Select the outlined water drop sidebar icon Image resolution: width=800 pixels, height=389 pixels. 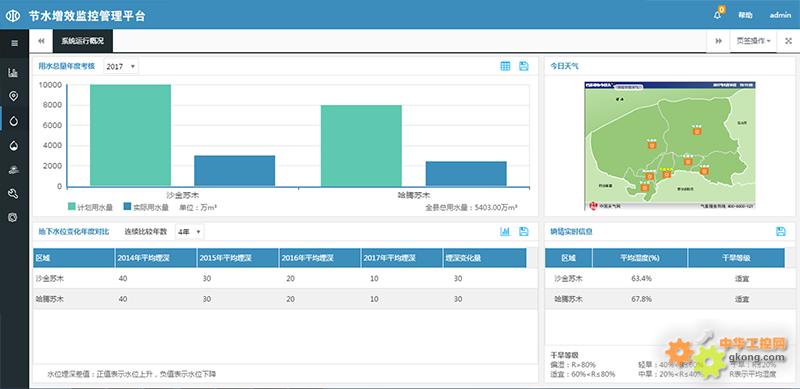(13, 121)
